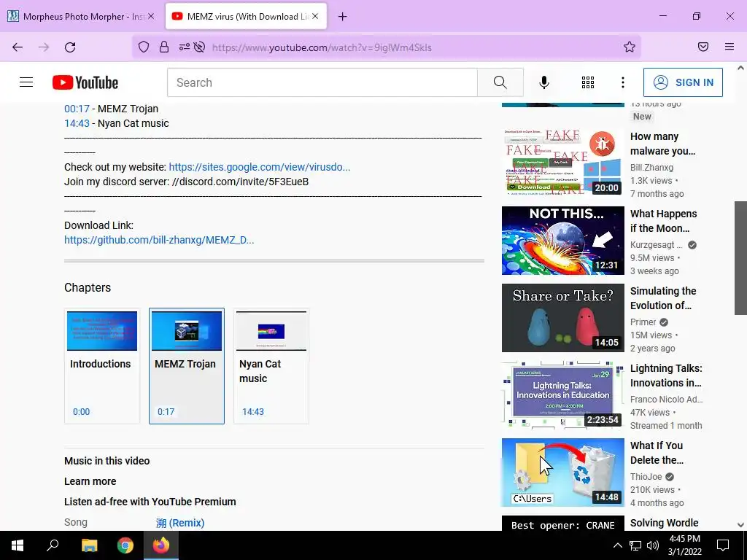
Task: Select the MEMZ Trojan chapter card
Action: click(x=187, y=366)
